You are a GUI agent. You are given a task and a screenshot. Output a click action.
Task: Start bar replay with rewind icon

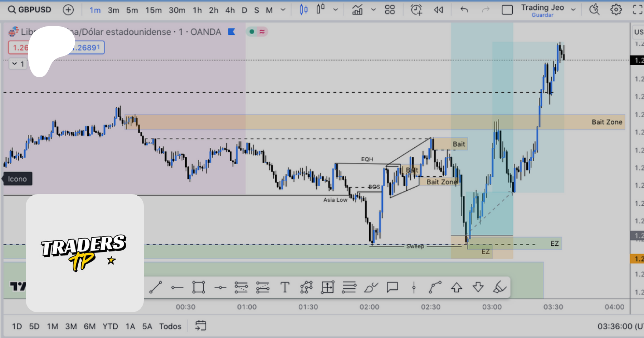tap(438, 10)
